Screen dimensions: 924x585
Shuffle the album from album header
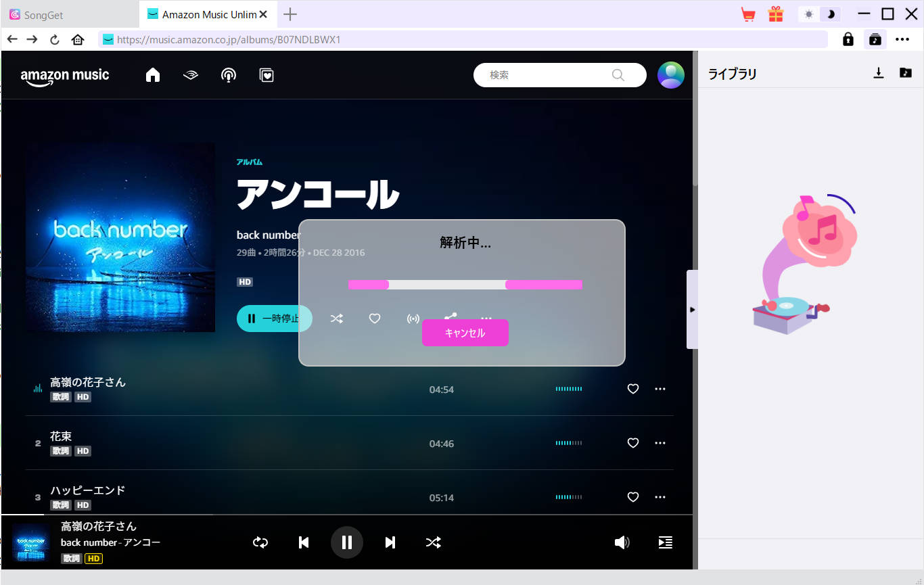pos(336,319)
